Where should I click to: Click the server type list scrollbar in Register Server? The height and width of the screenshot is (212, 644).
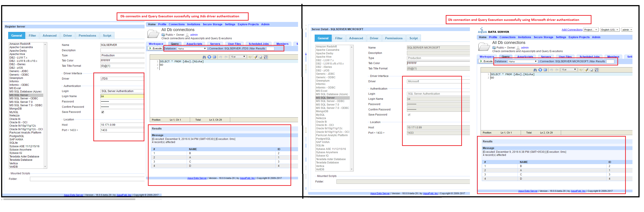click(x=45, y=105)
